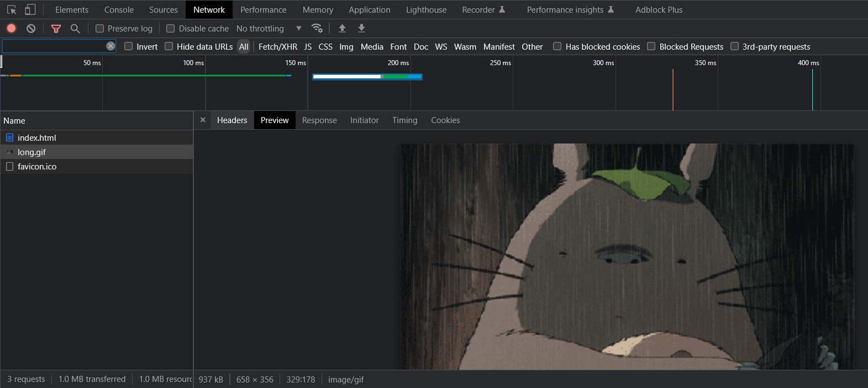This screenshot has width=868, height=388.
Task: Switch to the Elements panel tab
Action: point(72,9)
